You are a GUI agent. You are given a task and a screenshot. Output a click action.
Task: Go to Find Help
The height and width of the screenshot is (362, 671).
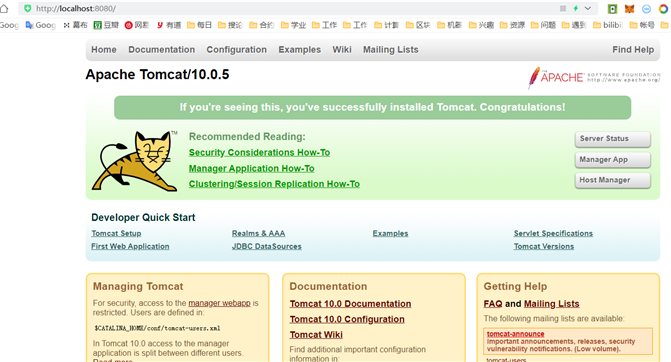pyautogui.click(x=633, y=50)
